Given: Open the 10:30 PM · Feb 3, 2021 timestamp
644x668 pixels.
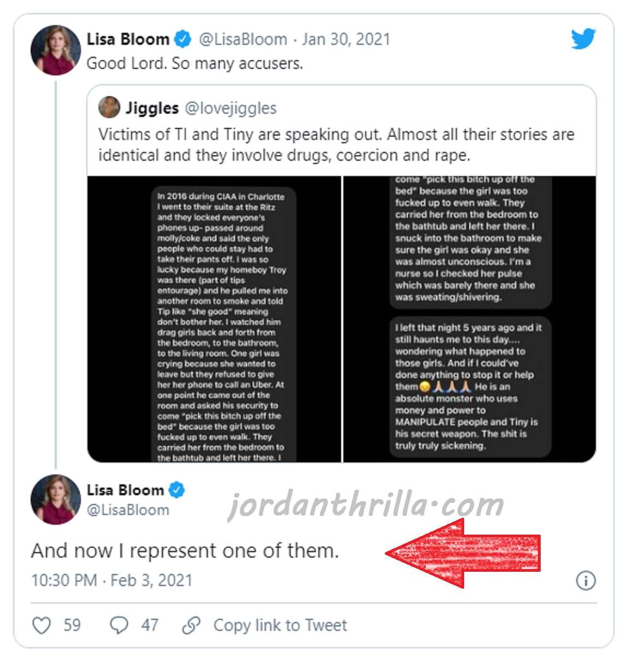Looking at the screenshot, I should [x=112, y=580].
